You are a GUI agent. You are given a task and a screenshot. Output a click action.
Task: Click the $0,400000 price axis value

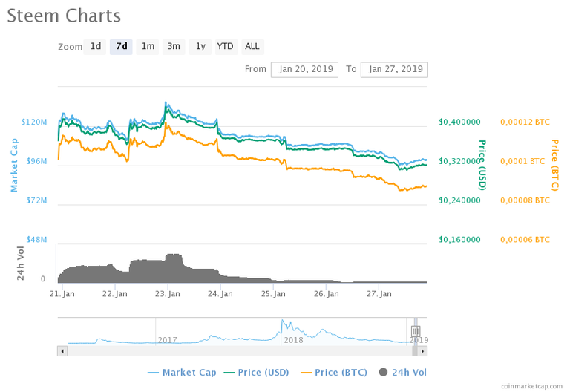tap(459, 122)
